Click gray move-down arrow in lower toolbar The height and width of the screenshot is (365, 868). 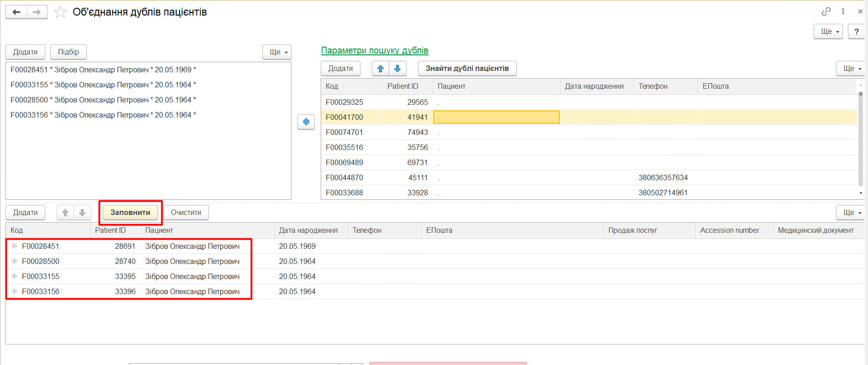coord(82,213)
